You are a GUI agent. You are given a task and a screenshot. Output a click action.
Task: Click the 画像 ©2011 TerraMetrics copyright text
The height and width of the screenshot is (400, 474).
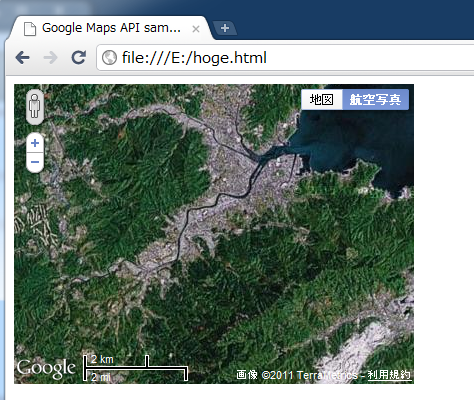pyautogui.click(x=297, y=375)
